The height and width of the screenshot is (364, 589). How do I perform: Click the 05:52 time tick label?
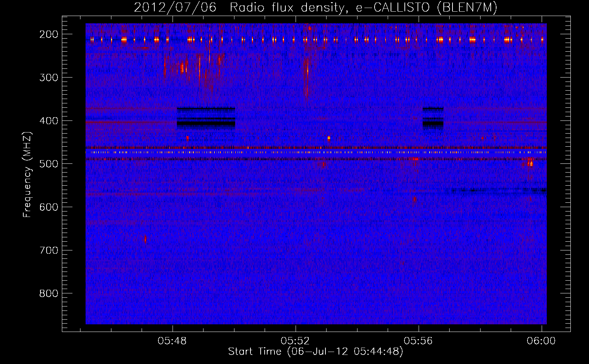click(x=295, y=341)
